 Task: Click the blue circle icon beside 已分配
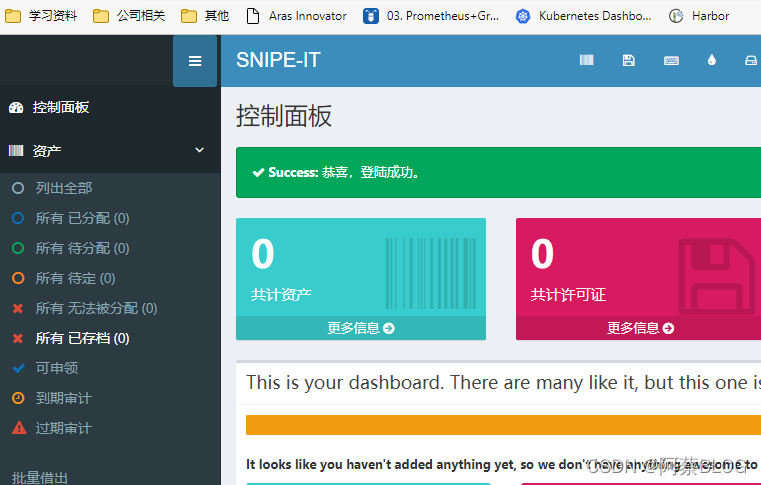coord(18,218)
